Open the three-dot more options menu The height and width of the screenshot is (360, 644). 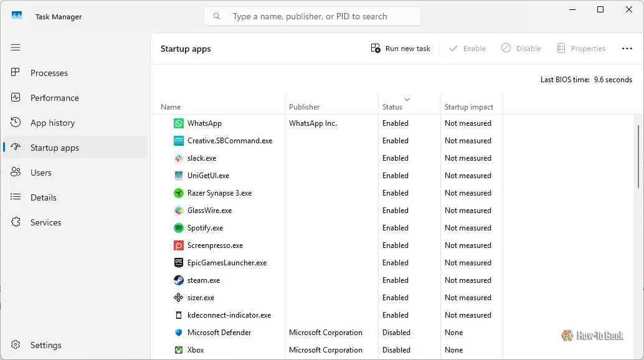pyautogui.click(x=627, y=49)
